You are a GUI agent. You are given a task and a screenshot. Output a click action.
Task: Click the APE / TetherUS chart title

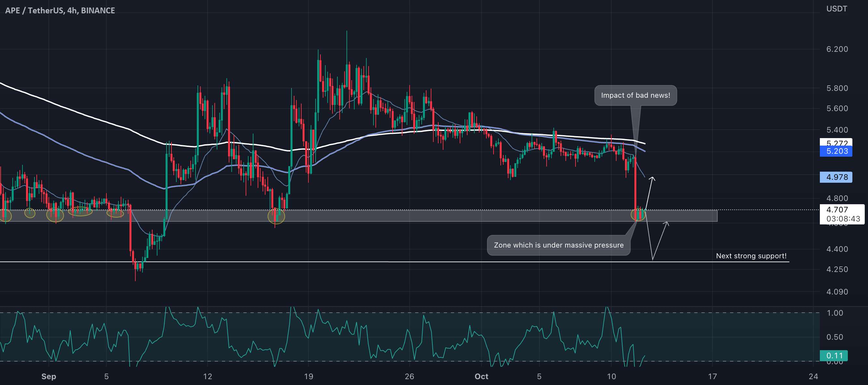(x=60, y=10)
